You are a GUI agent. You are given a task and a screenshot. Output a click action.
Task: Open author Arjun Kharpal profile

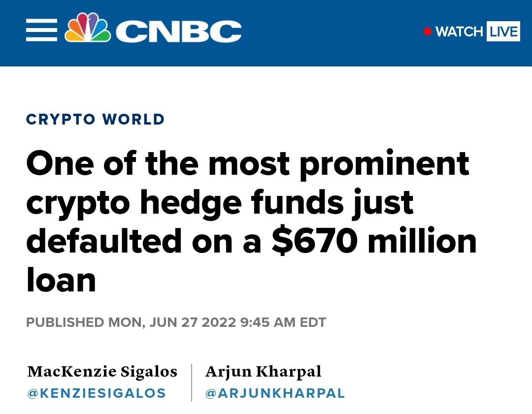[263, 372]
